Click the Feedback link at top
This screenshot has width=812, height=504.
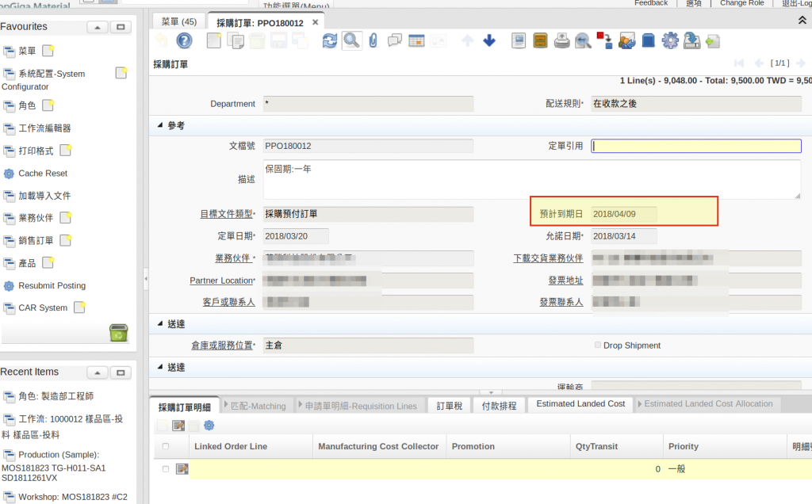coord(651,3)
